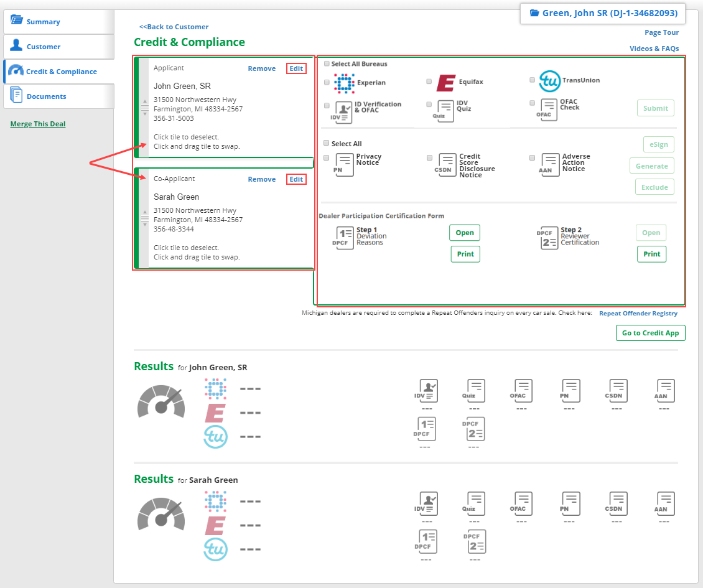Open Step 1 Deviation Reasons form
The image size is (703, 588).
point(465,233)
